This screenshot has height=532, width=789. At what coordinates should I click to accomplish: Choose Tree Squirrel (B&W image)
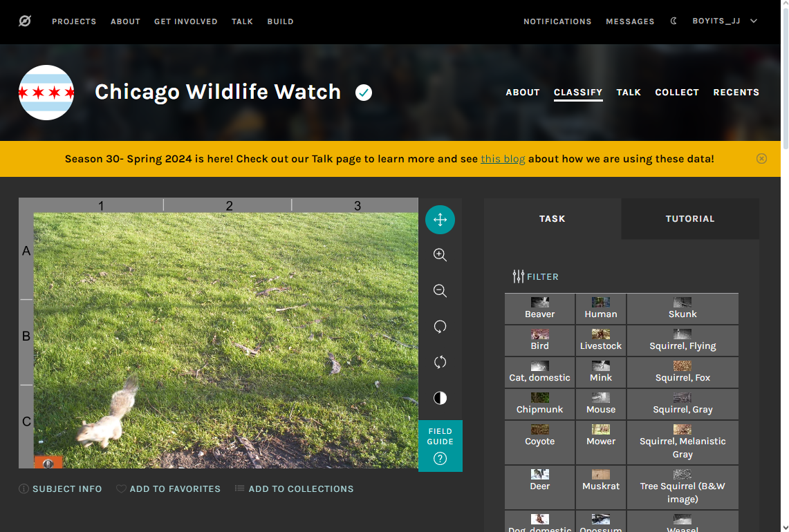tap(683, 487)
